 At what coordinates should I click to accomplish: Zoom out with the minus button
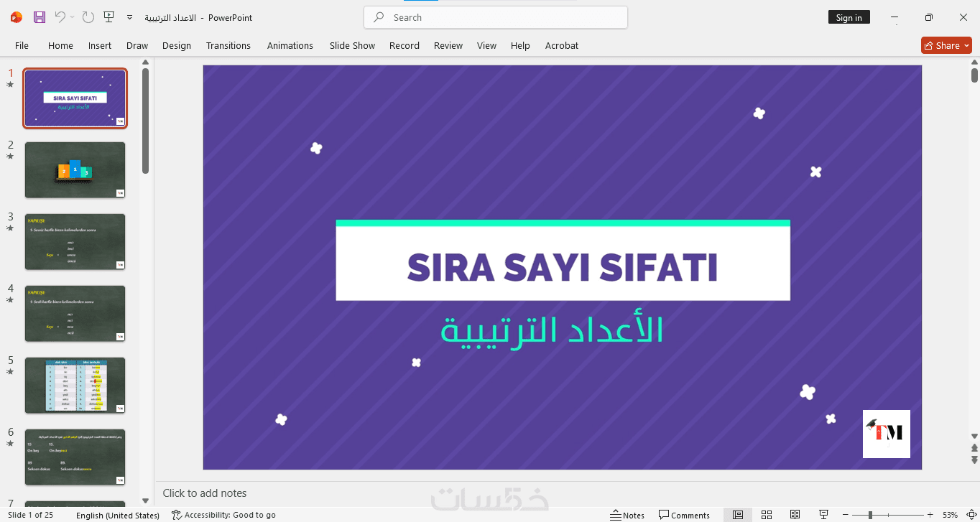(x=845, y=515)
